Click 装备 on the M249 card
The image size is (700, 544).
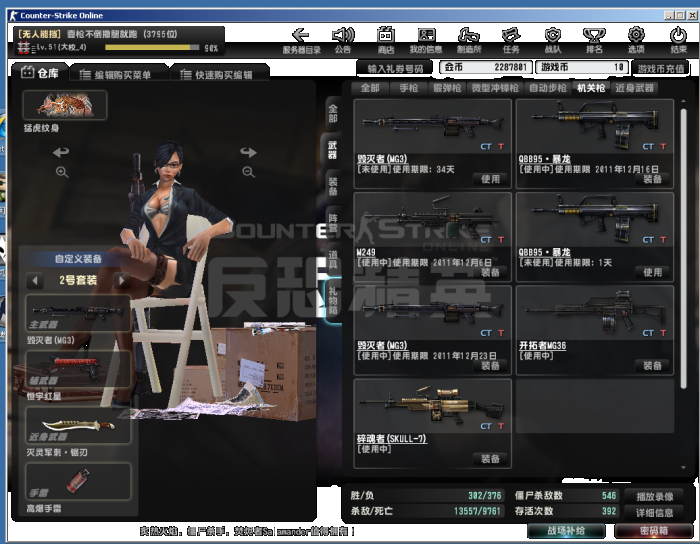pos(490,272)
